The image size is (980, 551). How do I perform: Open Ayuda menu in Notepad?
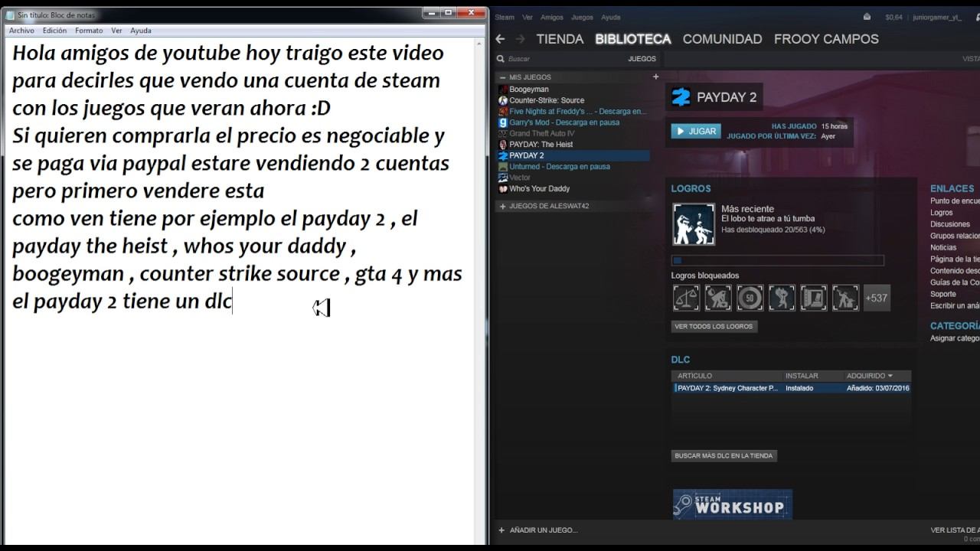tap(141, 31)
